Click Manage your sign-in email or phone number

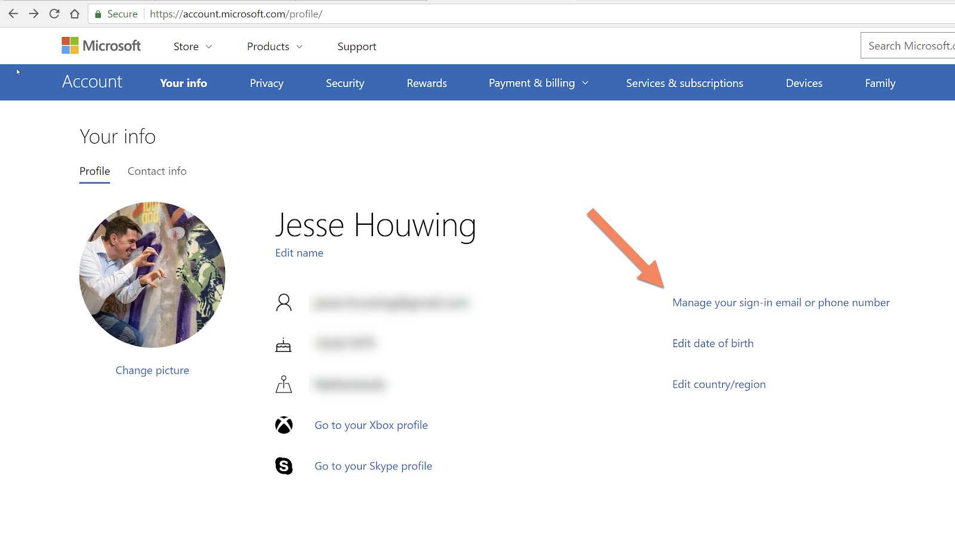(781, 302)
